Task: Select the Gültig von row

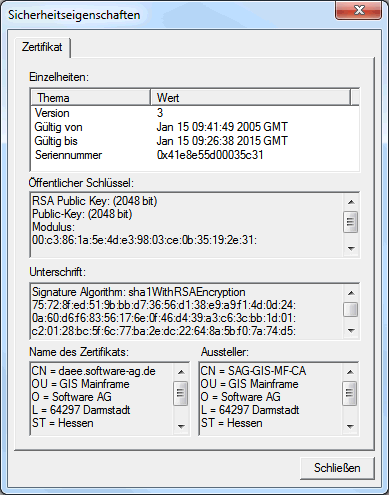Action: coord(195,127)
